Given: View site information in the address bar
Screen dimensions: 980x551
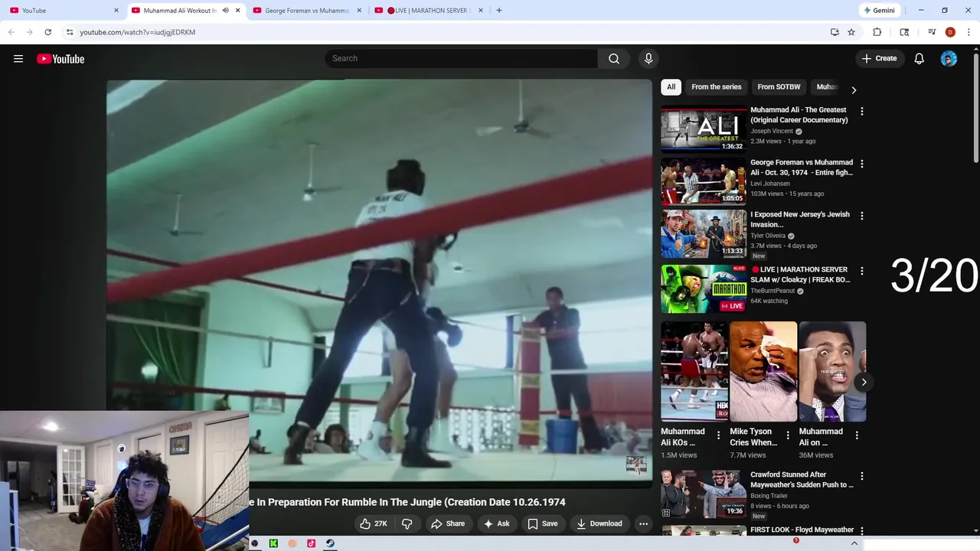Looking at the screenshot, I should (x=69, y=32).
